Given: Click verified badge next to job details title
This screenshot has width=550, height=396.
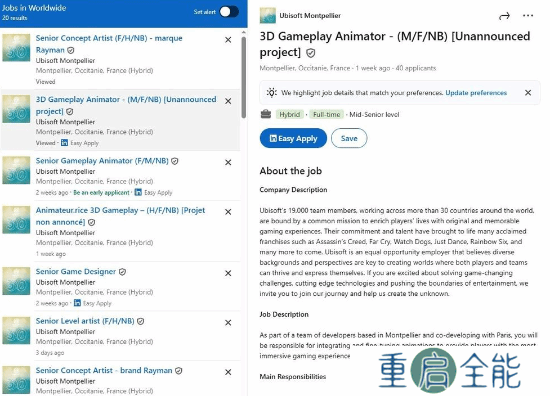Looking at the screenshot, I should point(311,53).
